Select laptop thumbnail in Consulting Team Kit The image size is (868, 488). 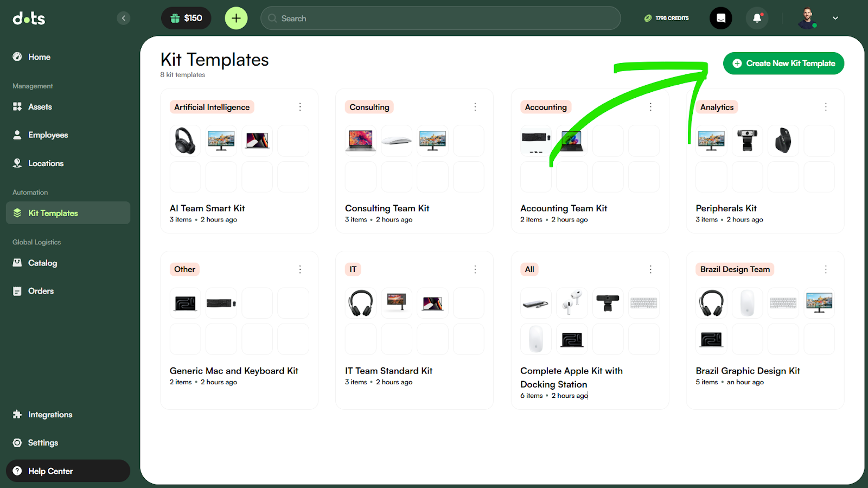tap(361, 141)
